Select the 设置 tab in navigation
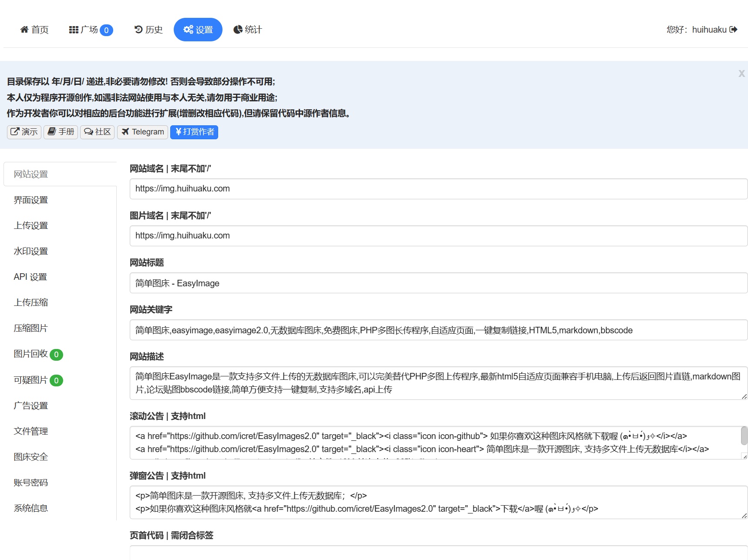The width and height of the screenshot is (748, 560). point(198,30)
